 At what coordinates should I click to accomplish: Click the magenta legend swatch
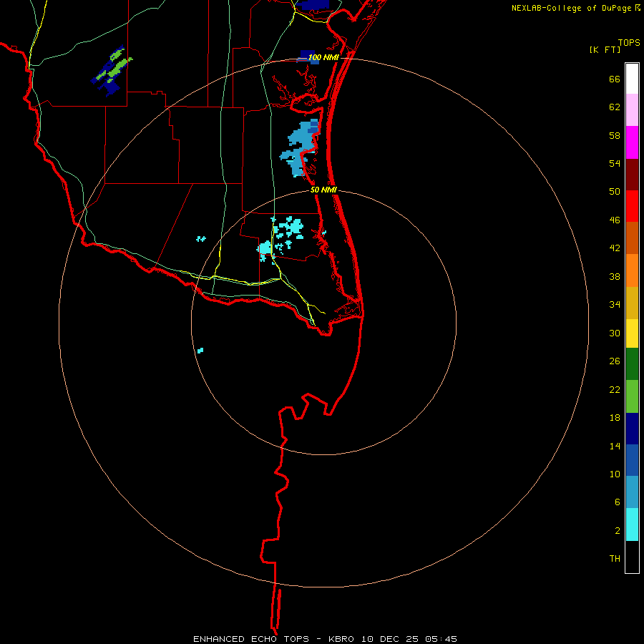click(632, 142)
